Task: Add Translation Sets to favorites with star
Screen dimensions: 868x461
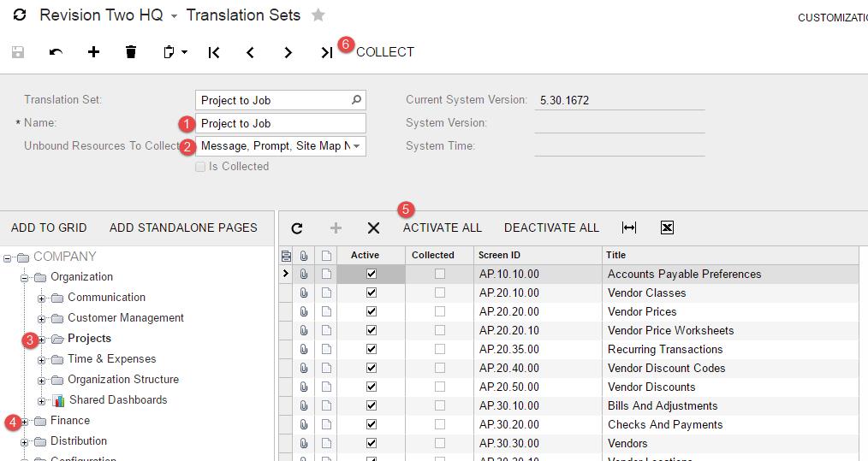Action: pyautogui.click(x=318, y=15)
